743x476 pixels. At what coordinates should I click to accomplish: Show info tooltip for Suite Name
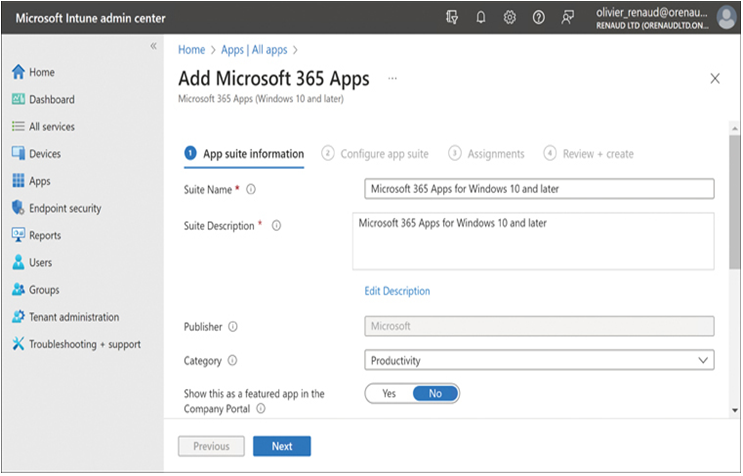click(x=251, y=189)
